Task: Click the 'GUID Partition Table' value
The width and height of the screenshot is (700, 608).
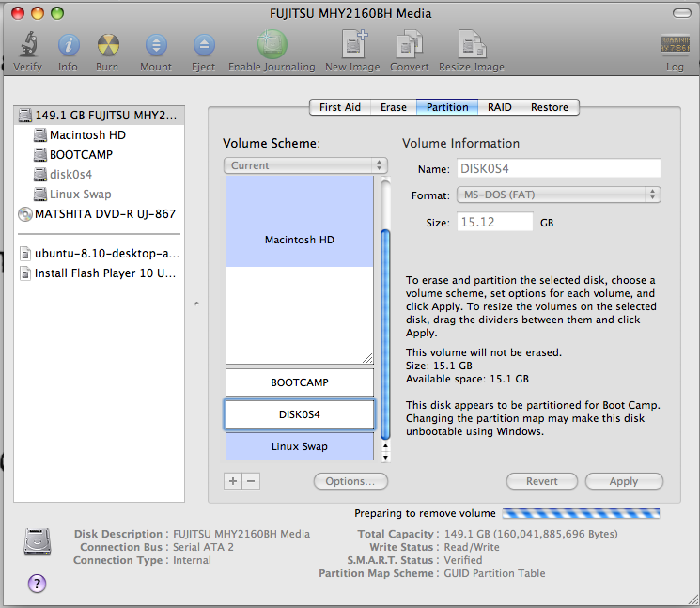Action: coord(494,573)
